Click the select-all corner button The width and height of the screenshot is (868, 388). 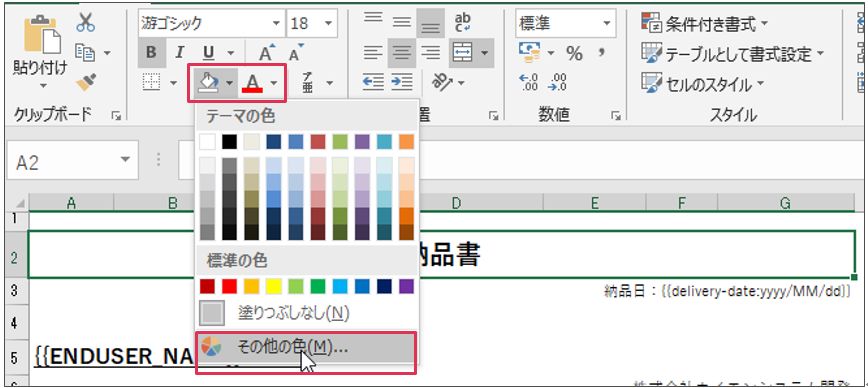17,203
